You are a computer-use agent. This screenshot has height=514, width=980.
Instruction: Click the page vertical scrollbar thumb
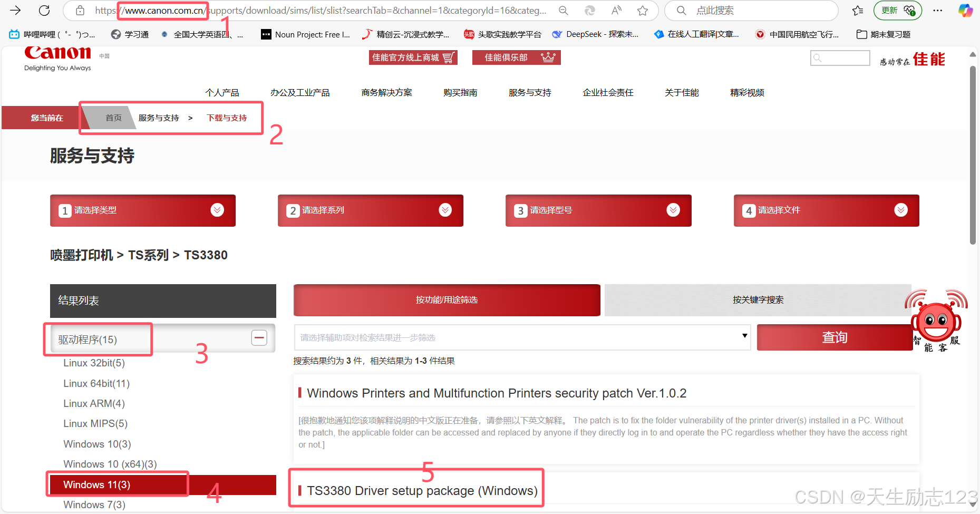(973, 156)
